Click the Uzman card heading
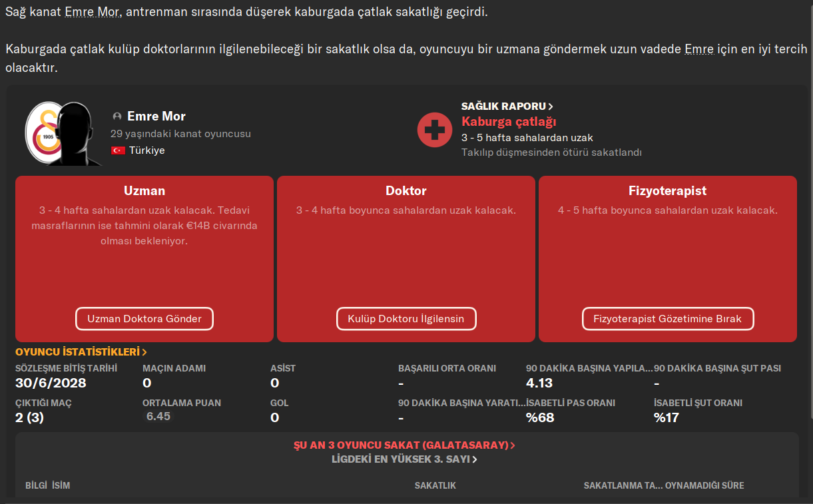The height and width of the screenshot is (504, 813). tap(144, 191)
